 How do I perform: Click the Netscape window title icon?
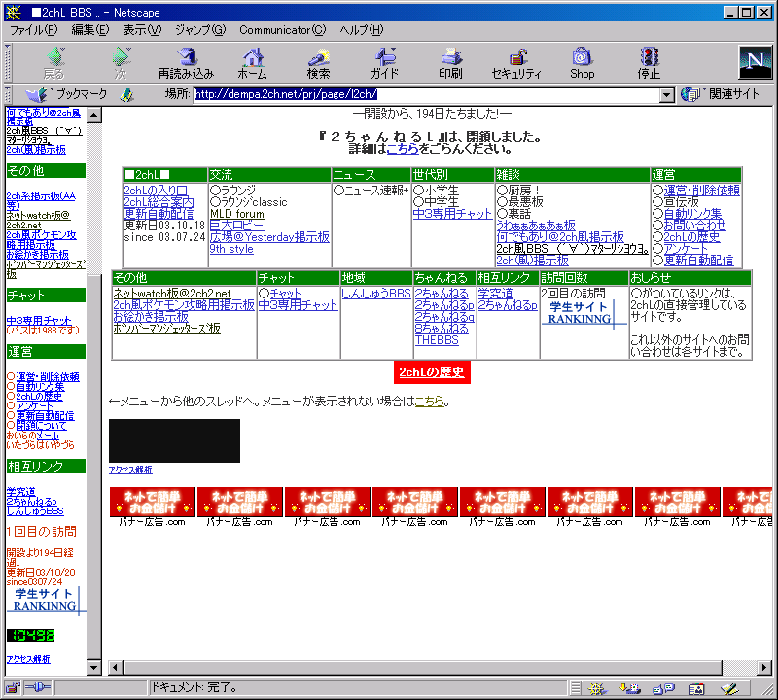[14, 13]
